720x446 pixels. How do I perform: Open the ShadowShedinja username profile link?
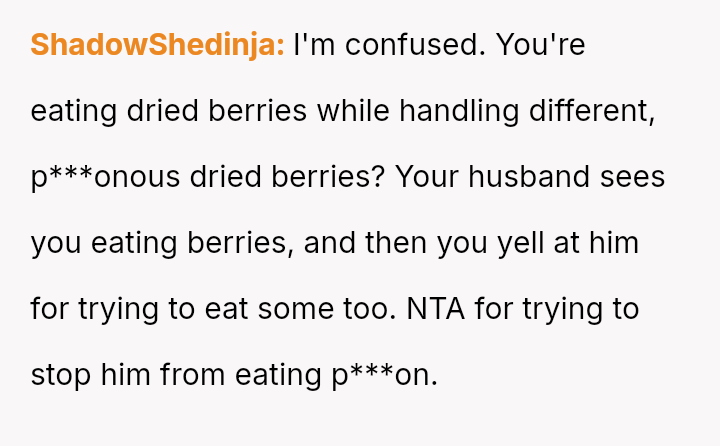click(158, 45)
